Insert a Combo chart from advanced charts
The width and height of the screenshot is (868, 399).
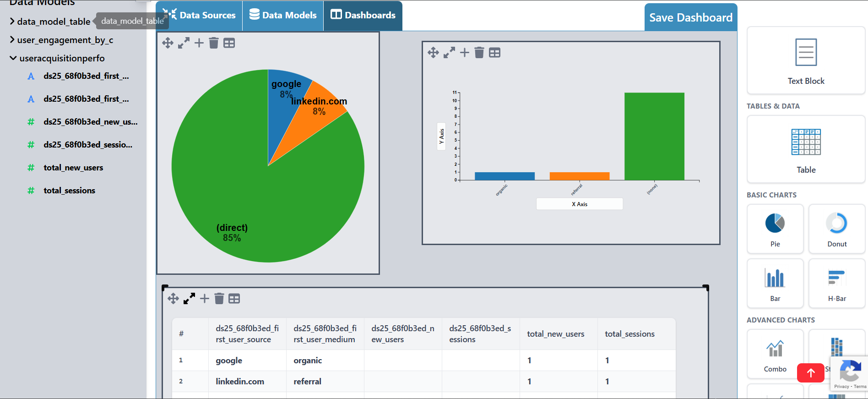775,354
